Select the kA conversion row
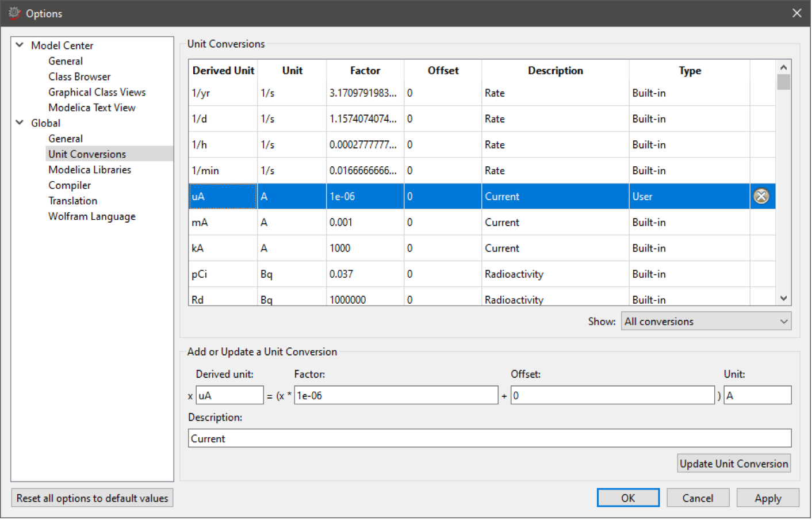Viewport: 812px width, 520px height. tap(482, 248)
